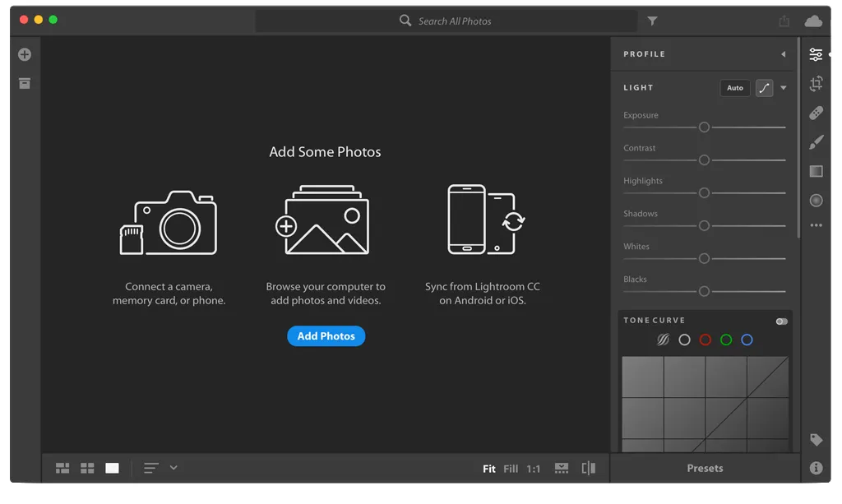842x504 pixels.
Task: Select the Healing Brush bandage tool
Action: (817, 113)
